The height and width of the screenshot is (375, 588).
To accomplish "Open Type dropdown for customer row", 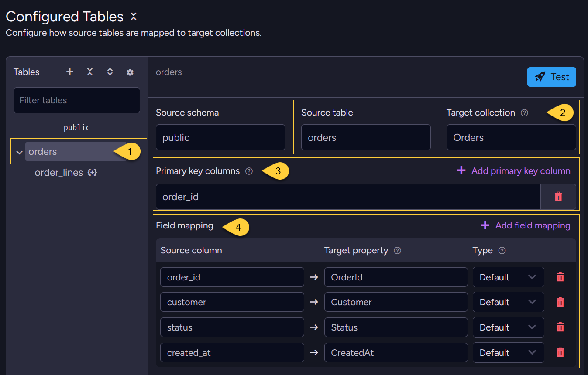I will (509, 302).
